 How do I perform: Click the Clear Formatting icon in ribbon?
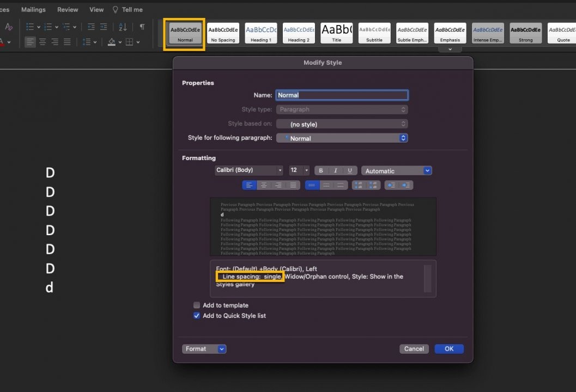pyautogui.click(x=9, y=27)
